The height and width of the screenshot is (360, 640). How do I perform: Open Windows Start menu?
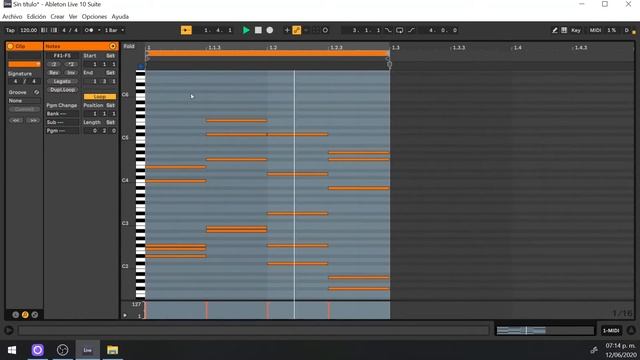(12, 350)
